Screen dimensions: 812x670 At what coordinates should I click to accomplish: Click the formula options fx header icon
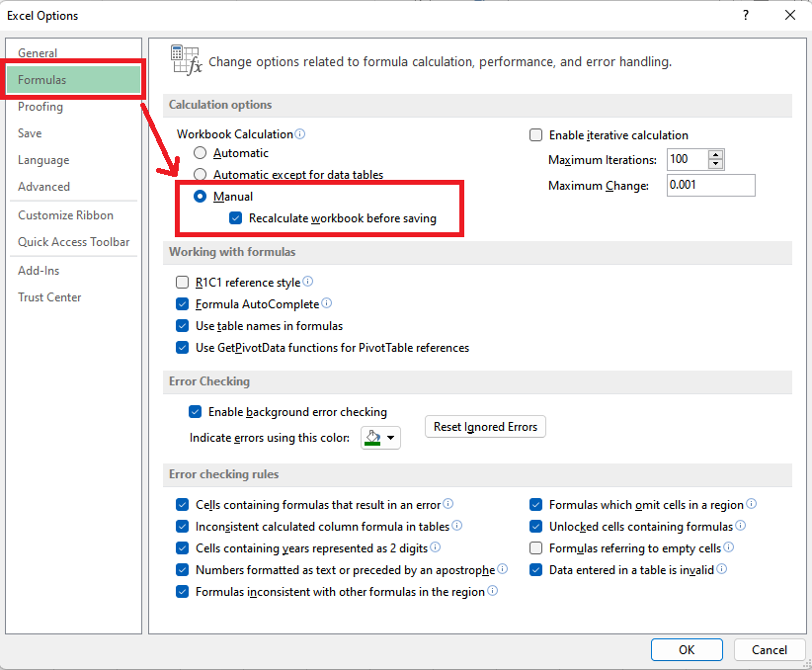point(186,60)
